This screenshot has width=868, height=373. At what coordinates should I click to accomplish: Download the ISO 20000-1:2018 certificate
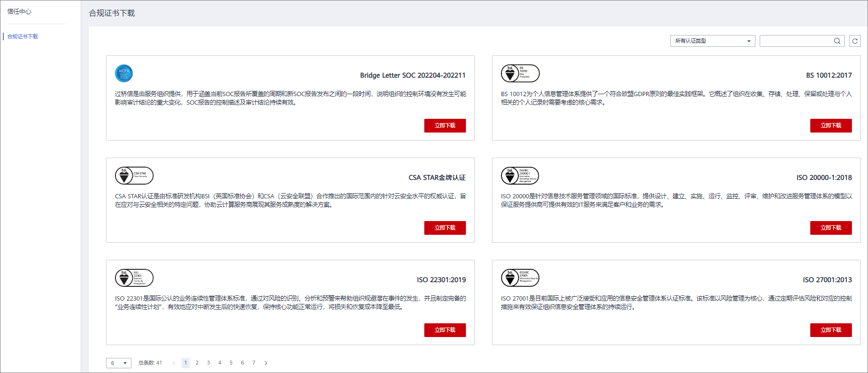click(831, 228)
